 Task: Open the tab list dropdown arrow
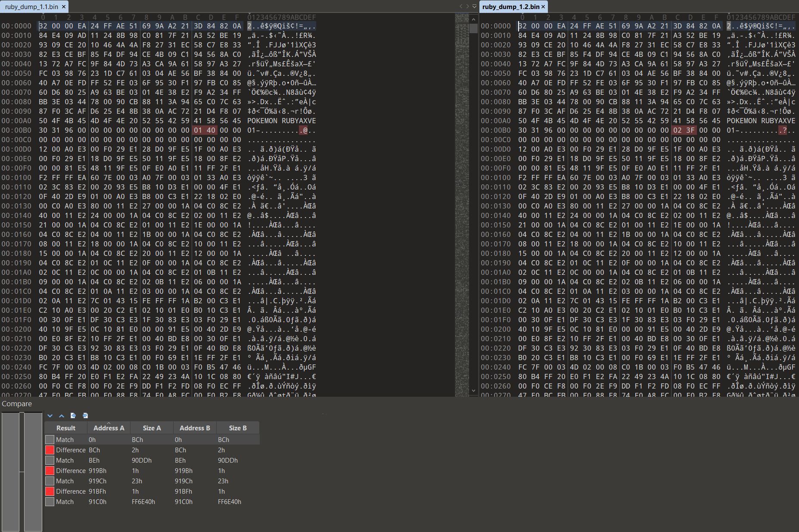tap(474, 6)
